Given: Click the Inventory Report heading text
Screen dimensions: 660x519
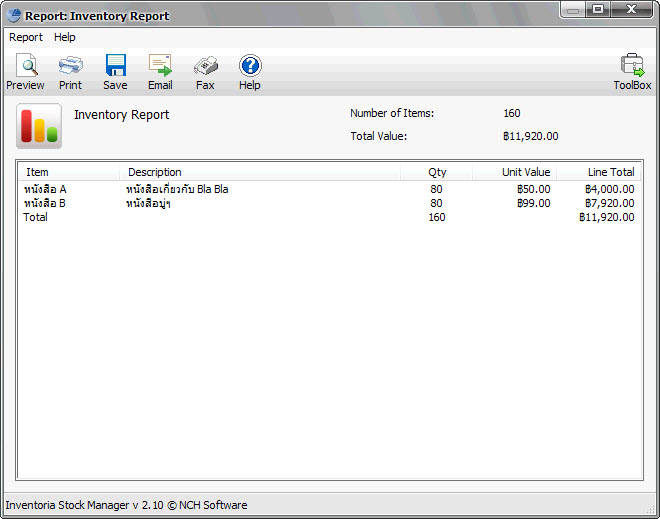Looking at the screenshot, I should pos(121,114).
